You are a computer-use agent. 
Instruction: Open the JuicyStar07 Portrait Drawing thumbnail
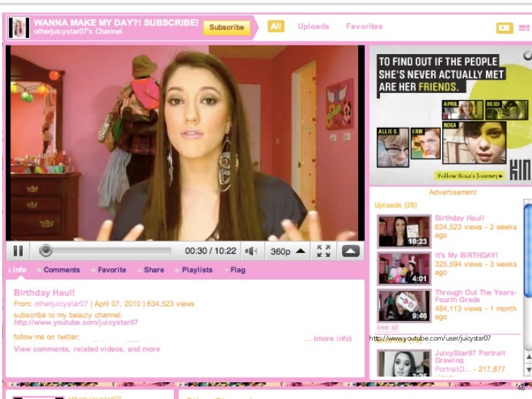403,363
